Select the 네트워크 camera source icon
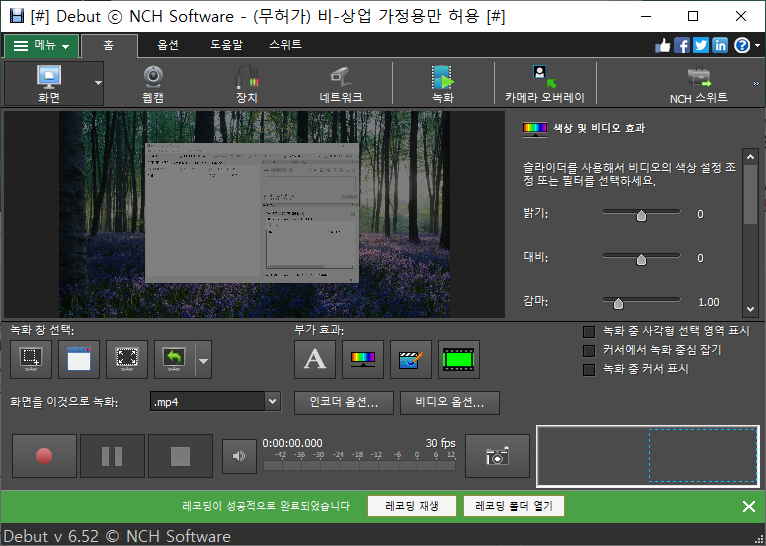Screen dimensions: 766x546 (x=340, y=82)
